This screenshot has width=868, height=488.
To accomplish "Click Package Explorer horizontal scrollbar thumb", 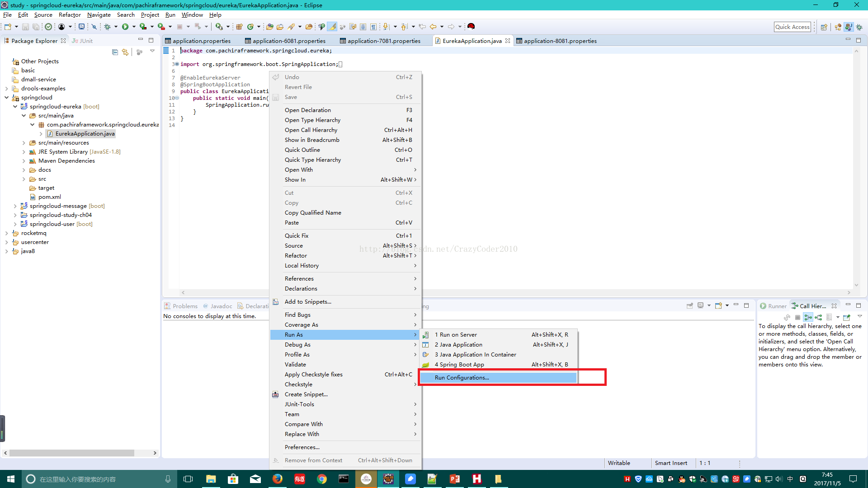I will click(71, 453).
